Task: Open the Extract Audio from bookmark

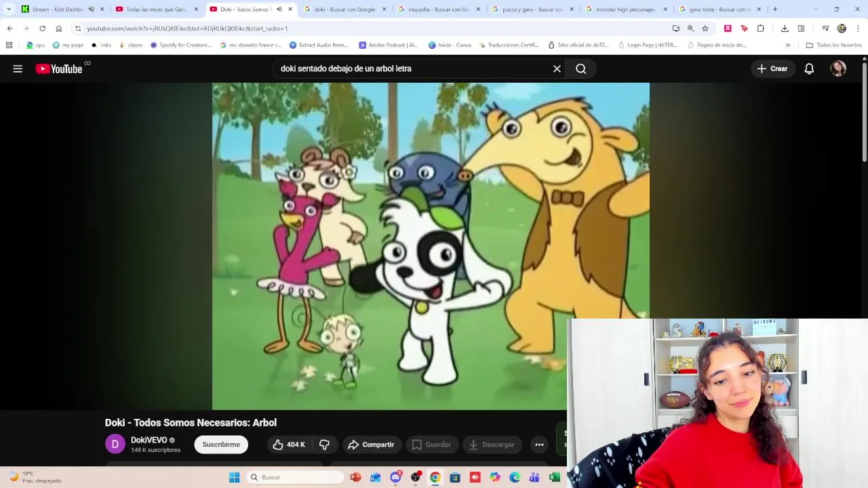Action: point(319,45)
